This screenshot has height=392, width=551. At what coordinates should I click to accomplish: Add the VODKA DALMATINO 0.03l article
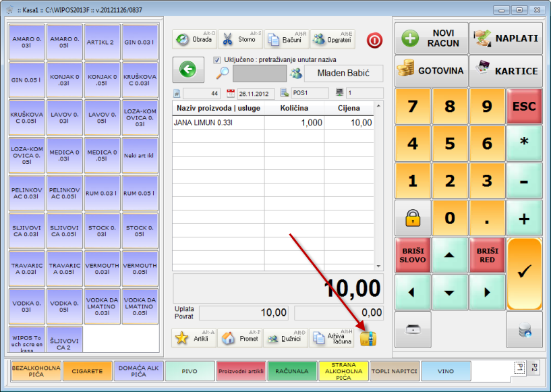pos(103,306)
